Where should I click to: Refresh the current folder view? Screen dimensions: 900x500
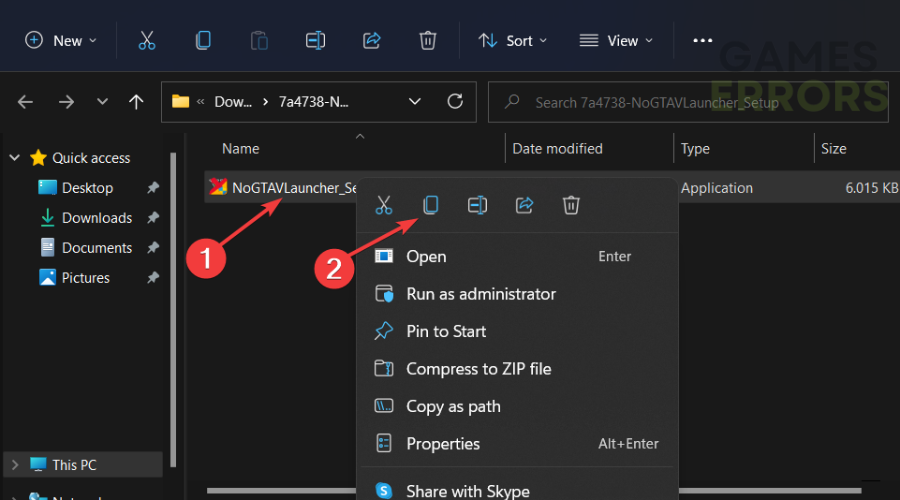(455, 101)
